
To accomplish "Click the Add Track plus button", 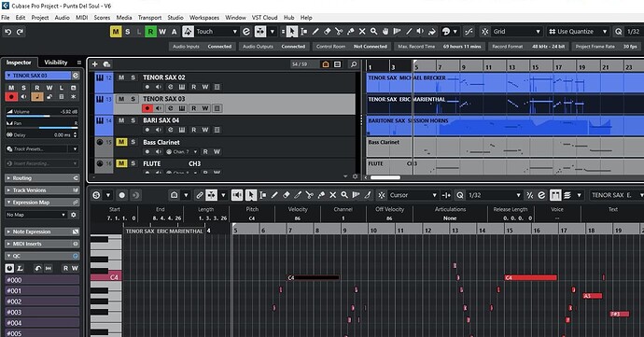I will point(95,64).
